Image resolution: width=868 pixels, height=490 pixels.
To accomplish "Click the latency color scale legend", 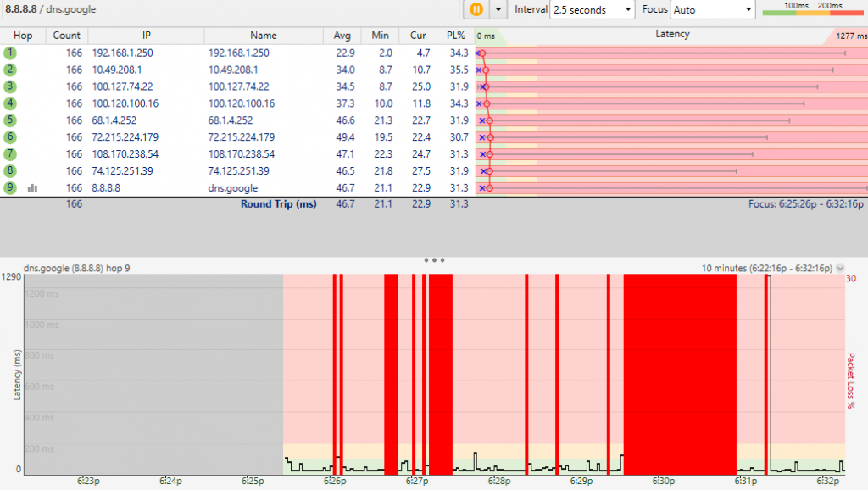I will coord(813,9).
